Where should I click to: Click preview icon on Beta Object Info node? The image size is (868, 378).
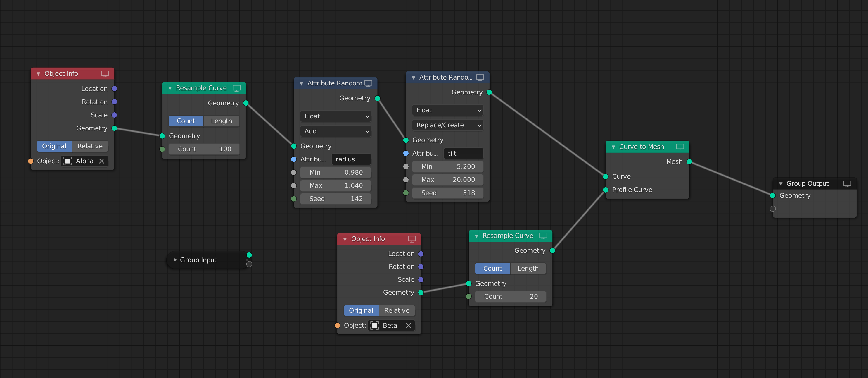point(412,239)
